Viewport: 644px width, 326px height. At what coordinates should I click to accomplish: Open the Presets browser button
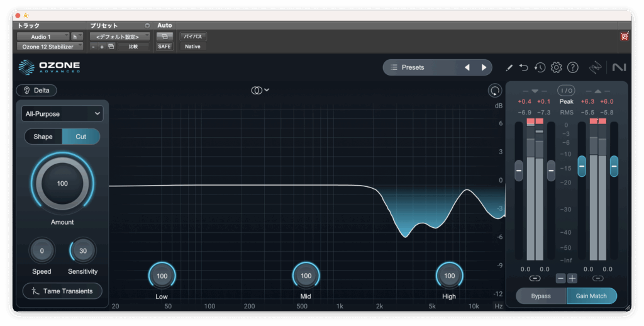click(420, 67)
